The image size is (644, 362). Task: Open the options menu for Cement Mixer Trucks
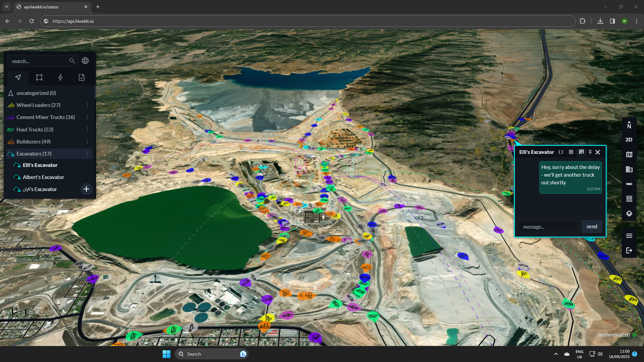click(x=87, y=117)
